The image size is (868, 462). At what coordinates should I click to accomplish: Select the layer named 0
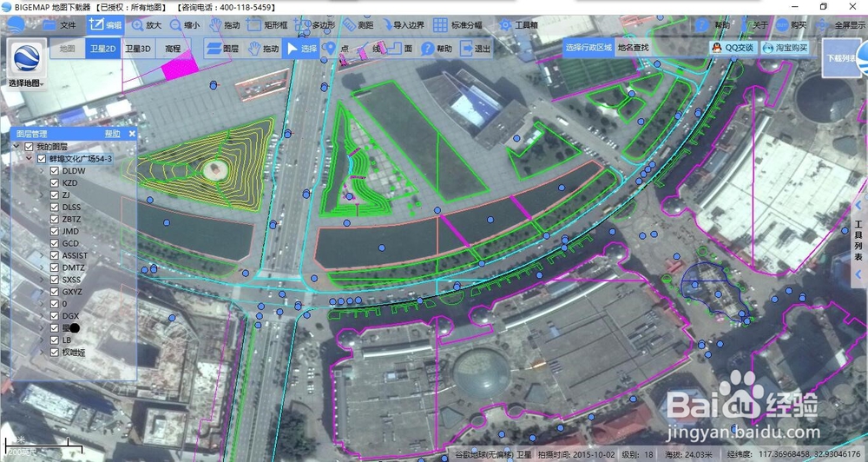point(64,304)
